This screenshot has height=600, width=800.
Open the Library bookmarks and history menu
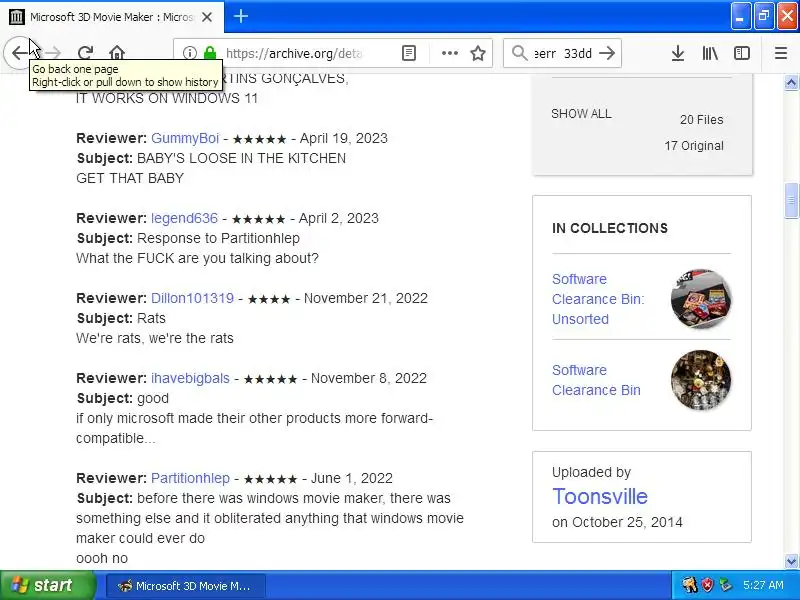click(710, 53)
